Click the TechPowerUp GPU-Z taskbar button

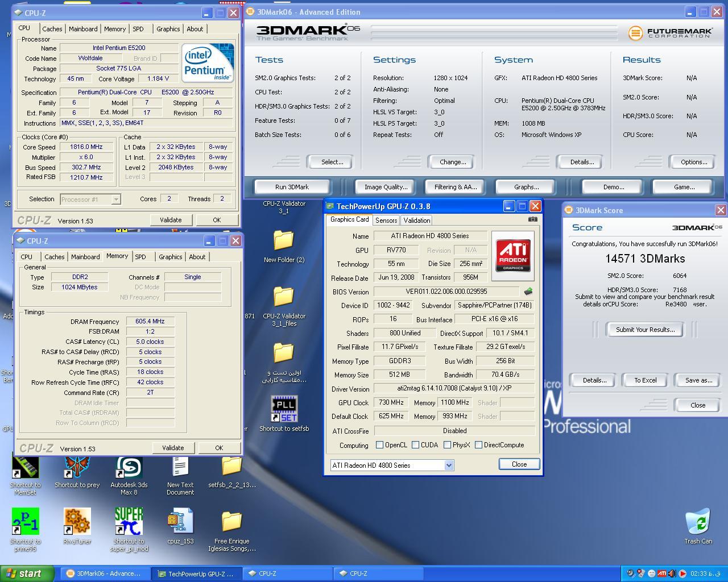(x=197, y=573)
